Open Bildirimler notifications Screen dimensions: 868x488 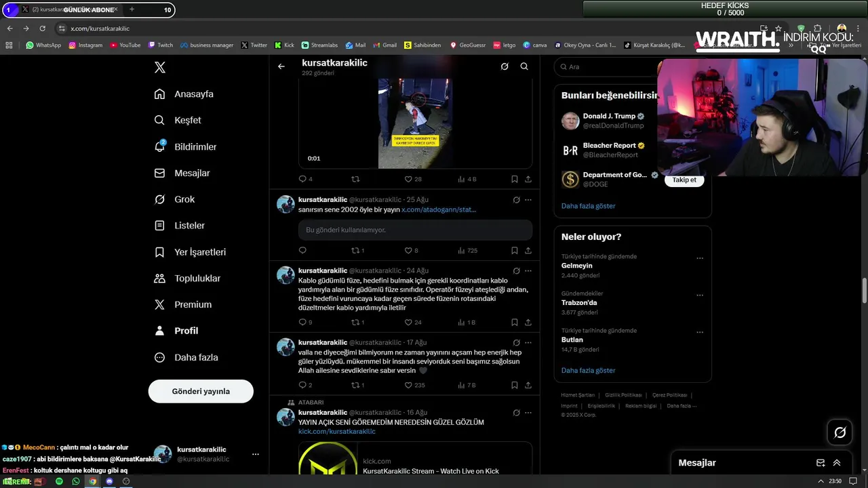click(x=186, y=146)
